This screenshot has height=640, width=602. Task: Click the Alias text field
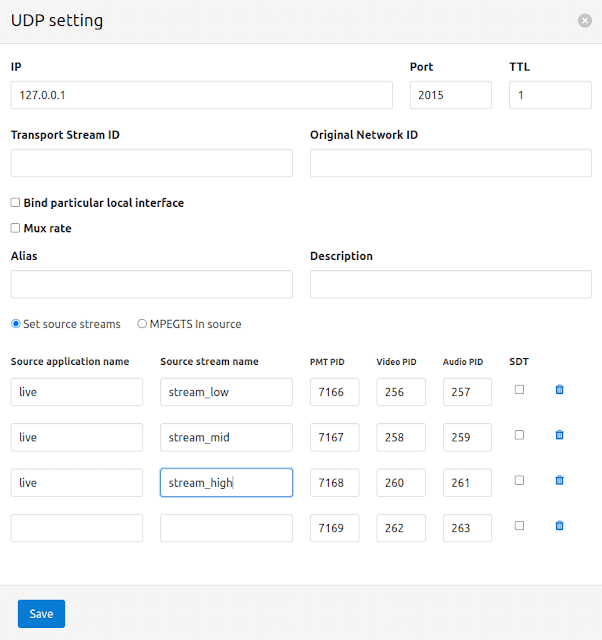pyautogui.click(x=151, y=284)
